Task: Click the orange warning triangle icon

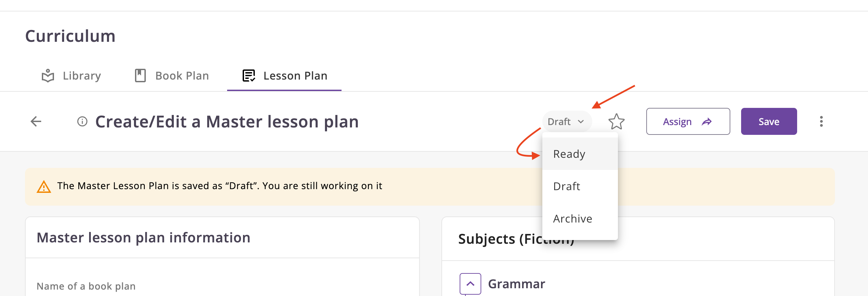Action: pyautogui.click(x=44, y=186)
